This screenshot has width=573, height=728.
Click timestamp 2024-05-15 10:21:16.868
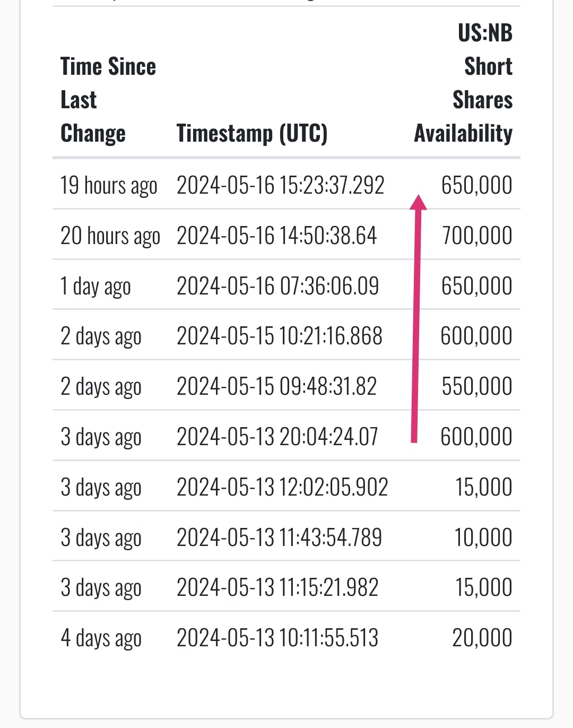(279, 336)
